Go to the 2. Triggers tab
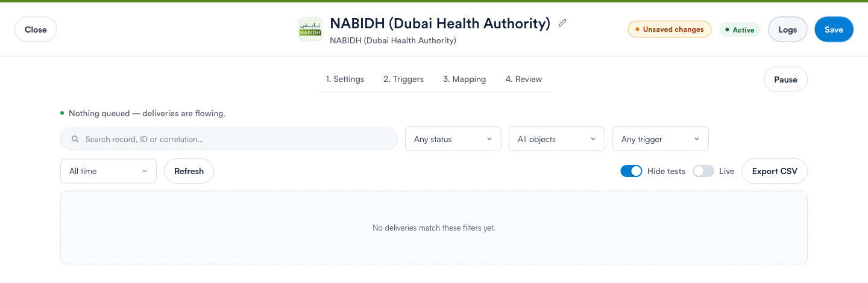This screenshot has width=868, height=283. tap(403, 79)
